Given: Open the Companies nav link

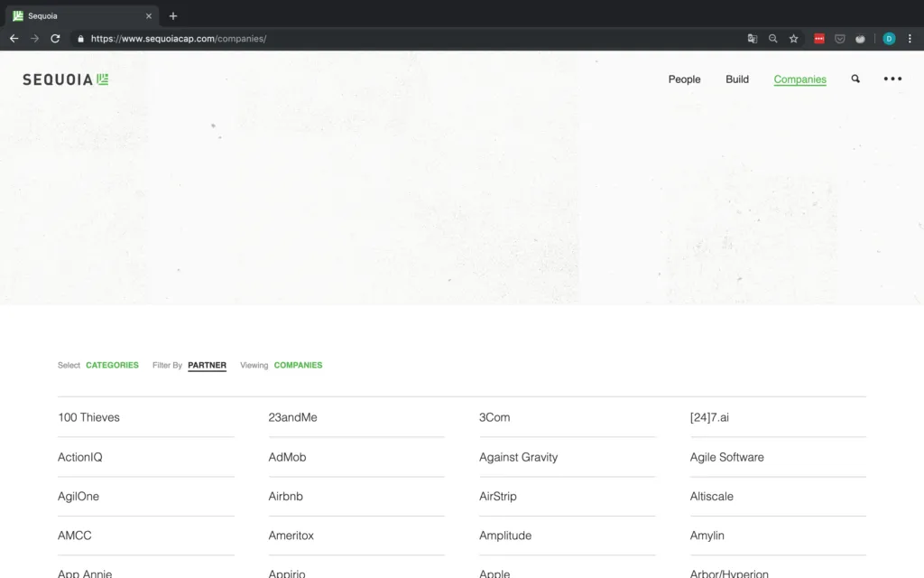Looking at the screenshot, I should (x=799, y=79).
